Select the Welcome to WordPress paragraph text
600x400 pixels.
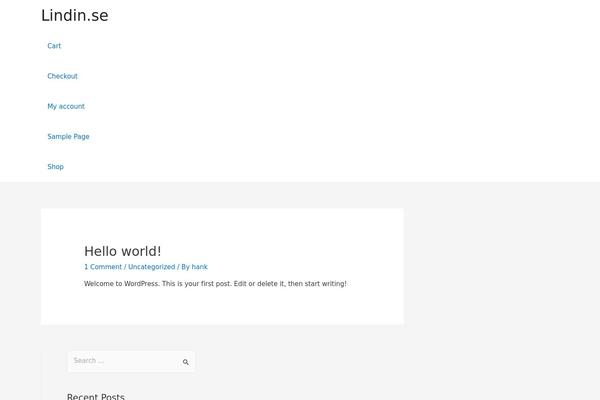click(215, 284)
